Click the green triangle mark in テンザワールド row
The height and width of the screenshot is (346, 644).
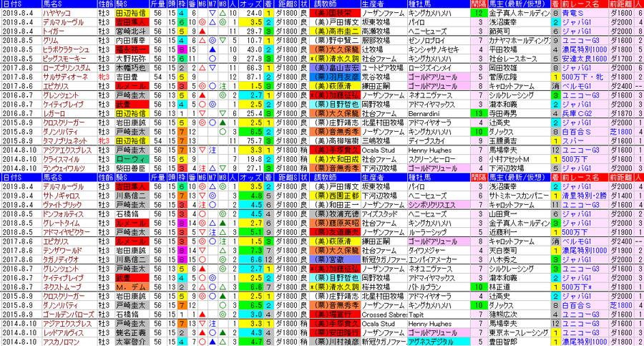pyautogui.click(x=223, y=251)
